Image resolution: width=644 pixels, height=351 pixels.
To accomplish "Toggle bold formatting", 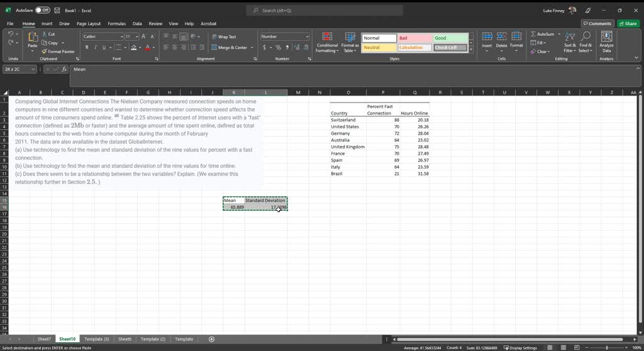I will 86,47.
